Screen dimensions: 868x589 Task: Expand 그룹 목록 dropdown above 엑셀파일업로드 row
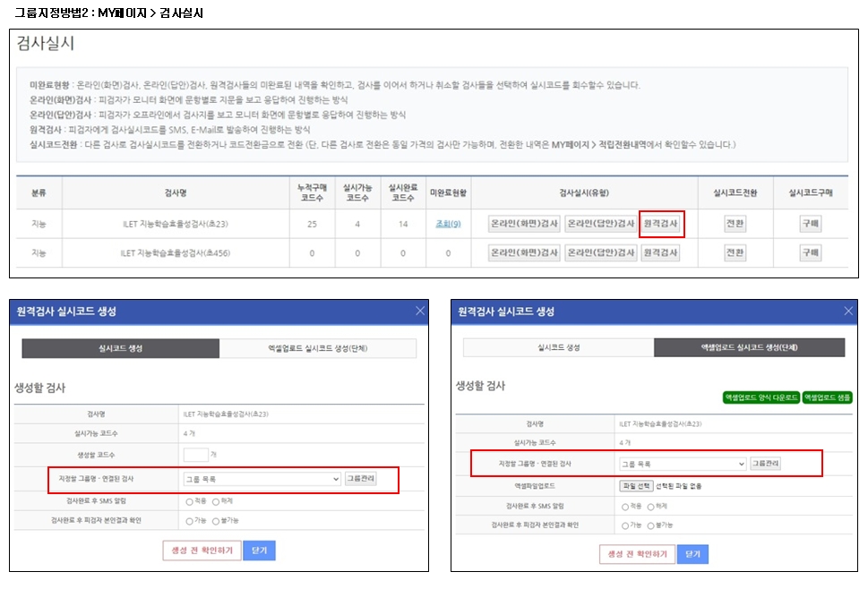click(682, 464)
